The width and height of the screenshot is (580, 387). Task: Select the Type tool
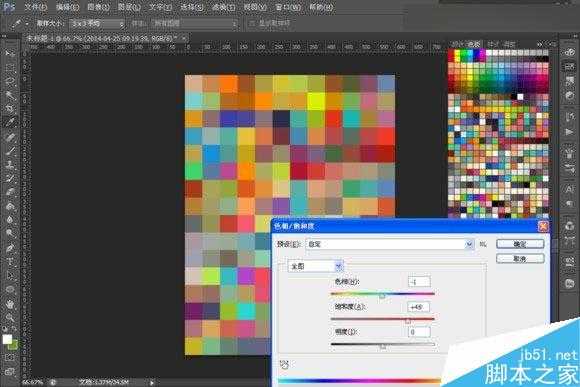click(10, 261)
